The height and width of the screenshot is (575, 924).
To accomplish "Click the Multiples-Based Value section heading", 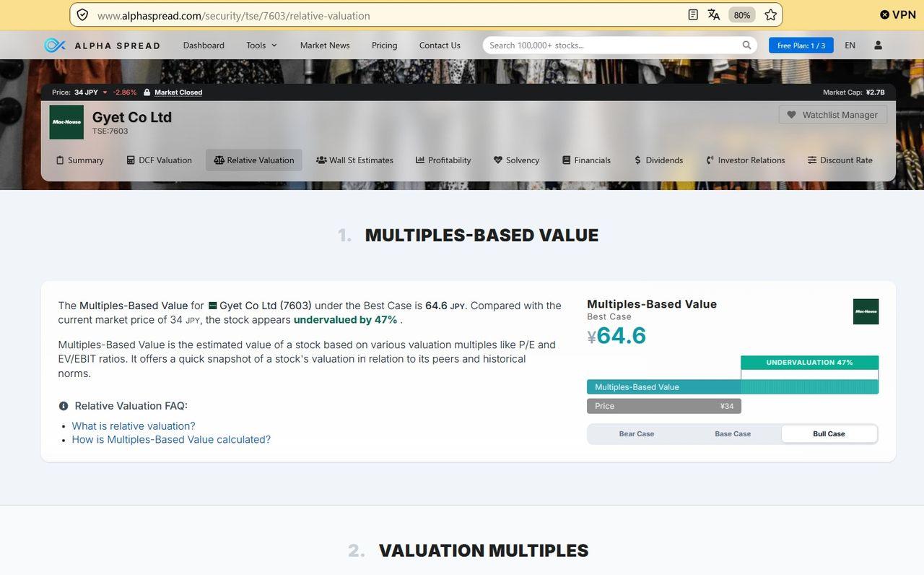I will pyautogui.click(x=481, y=235).
